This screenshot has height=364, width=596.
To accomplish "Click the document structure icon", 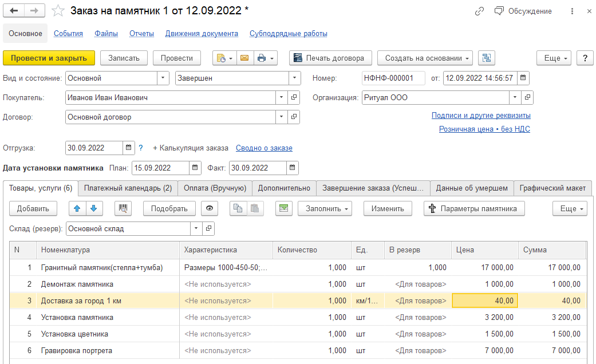I will (487, 58).
